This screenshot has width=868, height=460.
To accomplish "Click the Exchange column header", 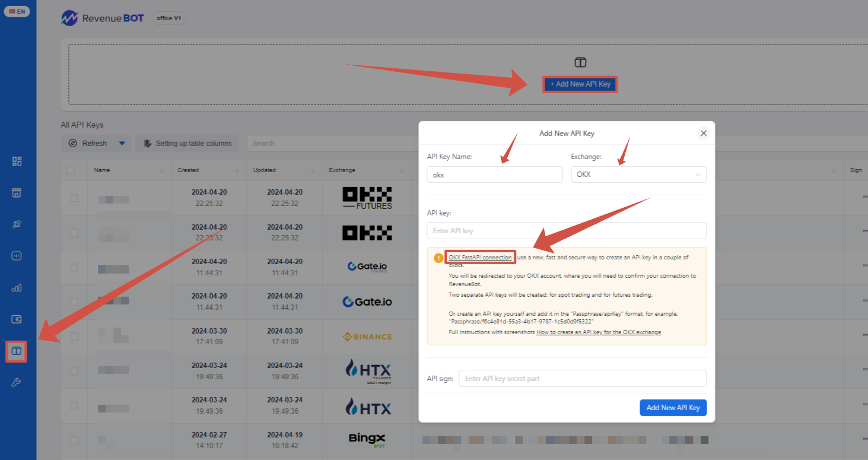I will coord(342,170).
